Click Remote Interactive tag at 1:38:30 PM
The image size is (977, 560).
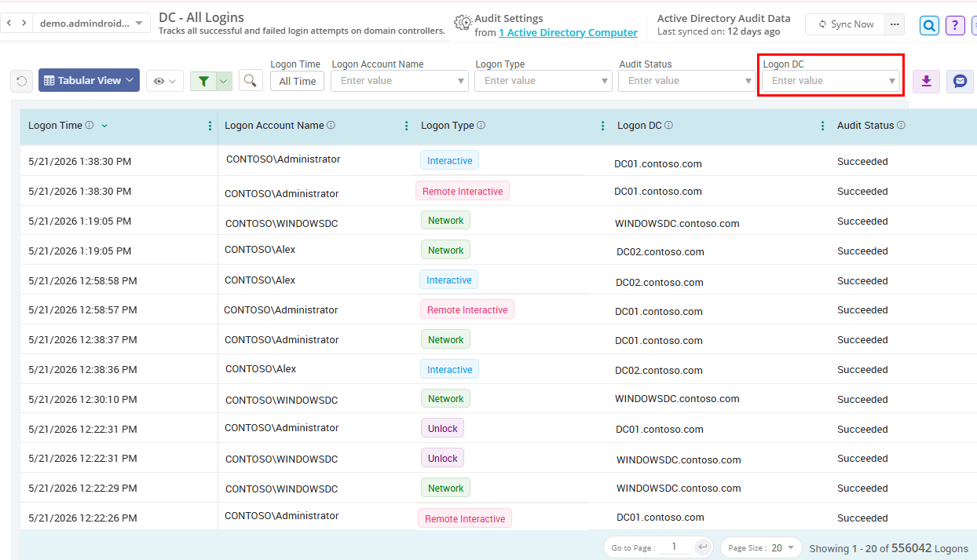(463, 191)
